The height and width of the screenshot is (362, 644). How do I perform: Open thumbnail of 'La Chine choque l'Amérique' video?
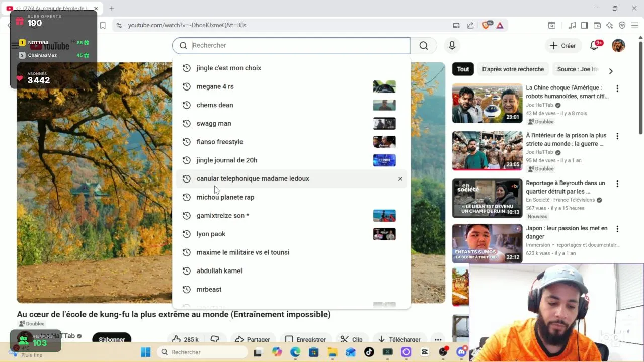click(x=487, y=104)
